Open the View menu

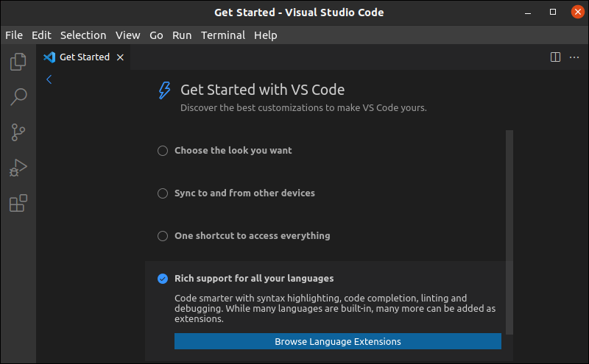[x=127, y=35]
